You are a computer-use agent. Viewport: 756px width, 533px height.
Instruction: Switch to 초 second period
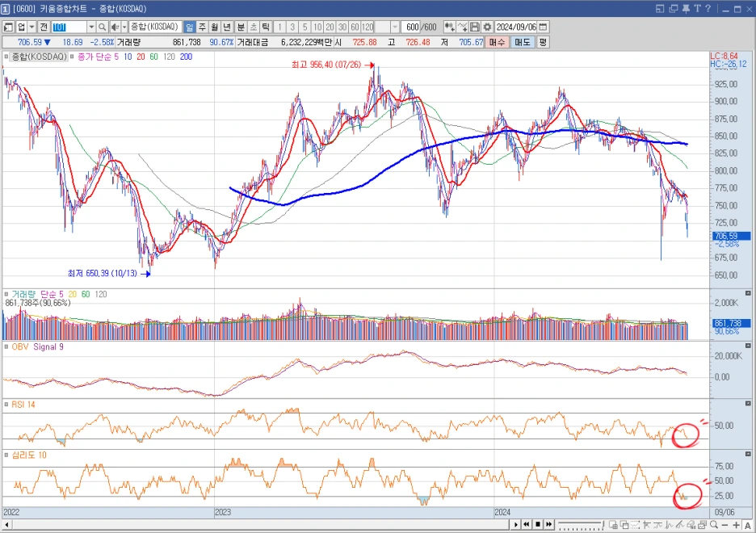[x=253, y=27]
